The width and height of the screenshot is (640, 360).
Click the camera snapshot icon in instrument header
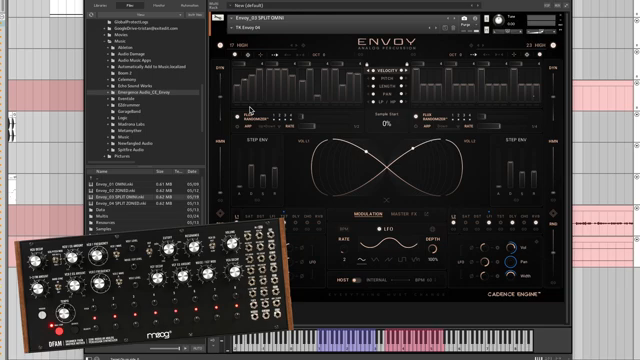click(x=464, y=18)
